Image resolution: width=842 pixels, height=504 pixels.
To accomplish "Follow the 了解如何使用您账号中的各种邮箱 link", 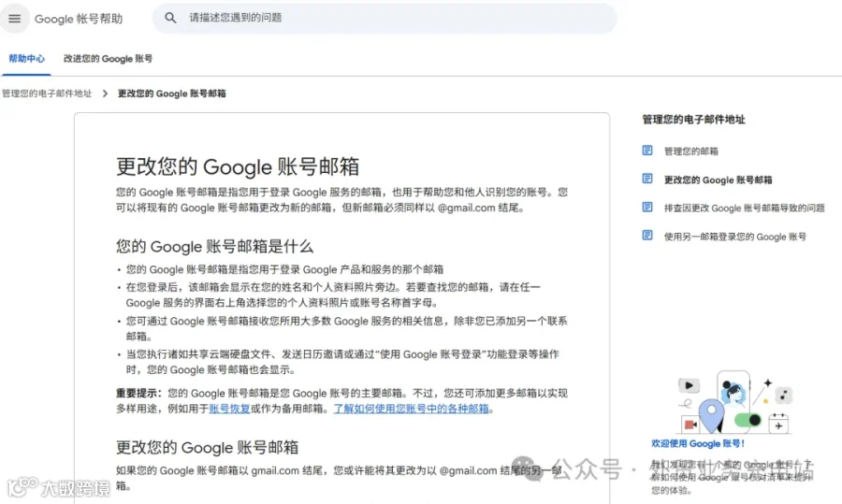I will pos(412,409).
